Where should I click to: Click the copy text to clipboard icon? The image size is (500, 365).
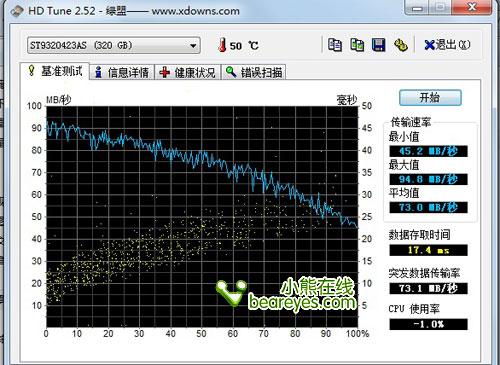click(x=335, y=45)
